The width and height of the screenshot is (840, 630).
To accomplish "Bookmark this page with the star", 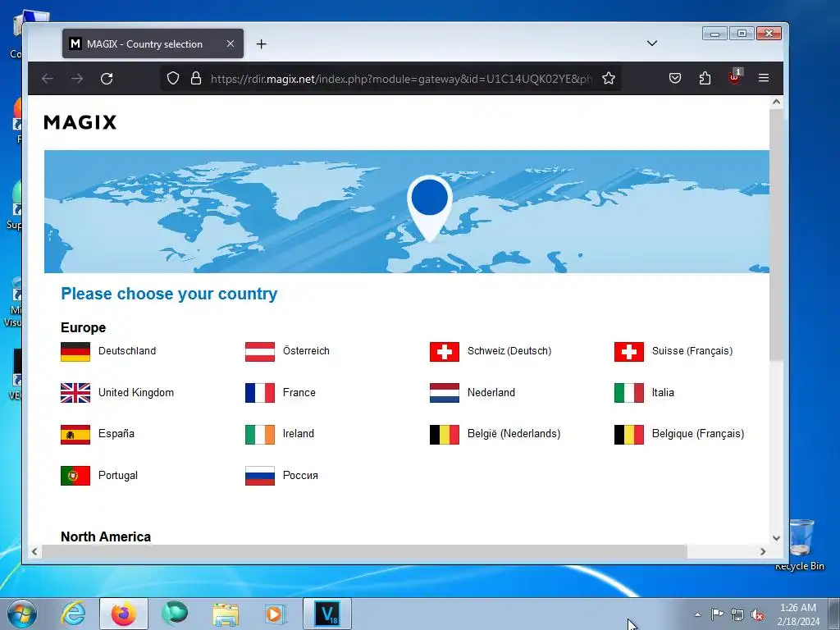I will tap(609, 79).
